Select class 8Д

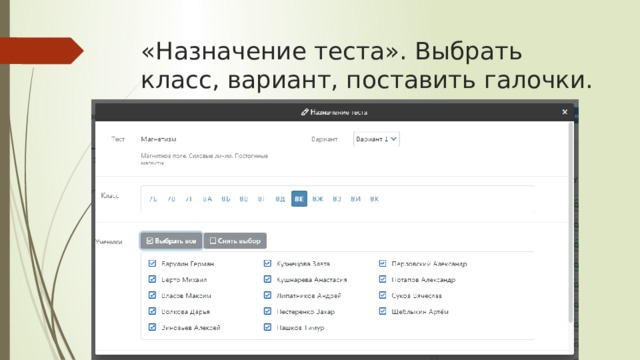pos(280,199)
